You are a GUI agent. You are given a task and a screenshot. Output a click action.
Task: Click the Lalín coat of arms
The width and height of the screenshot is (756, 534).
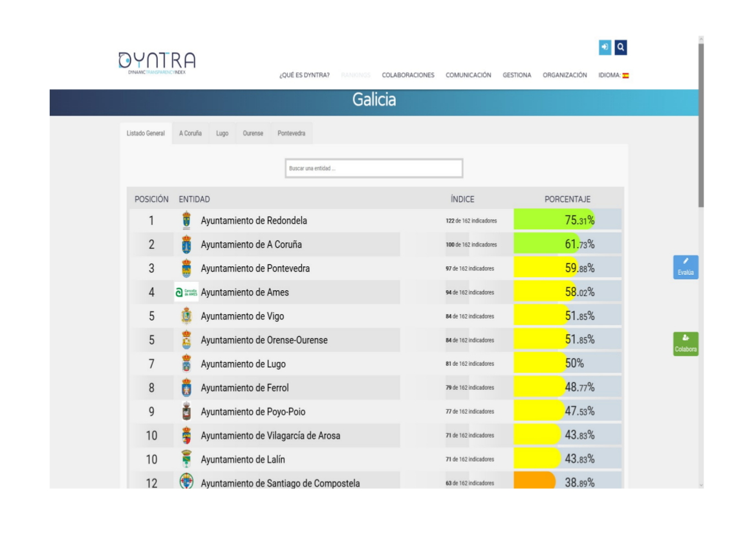pyautogui.click(x=186, y=459)
